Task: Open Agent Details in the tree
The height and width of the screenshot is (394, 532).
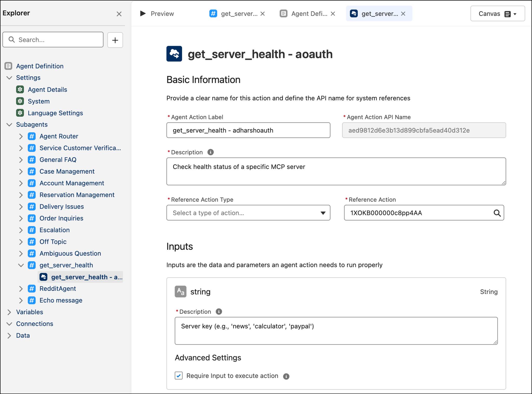Action: (47, 89)
